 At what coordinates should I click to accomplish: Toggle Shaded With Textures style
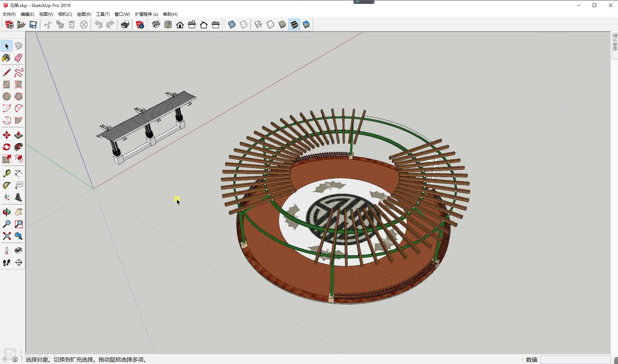pos(294,25)
